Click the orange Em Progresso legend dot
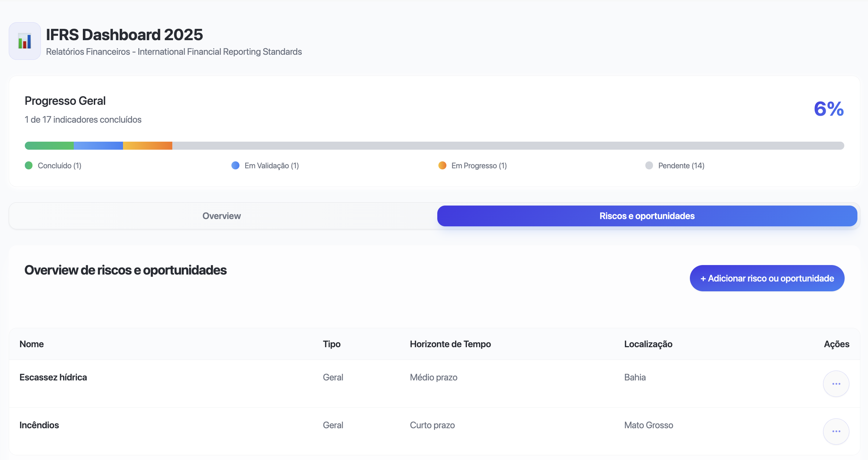 coord(442,165)
